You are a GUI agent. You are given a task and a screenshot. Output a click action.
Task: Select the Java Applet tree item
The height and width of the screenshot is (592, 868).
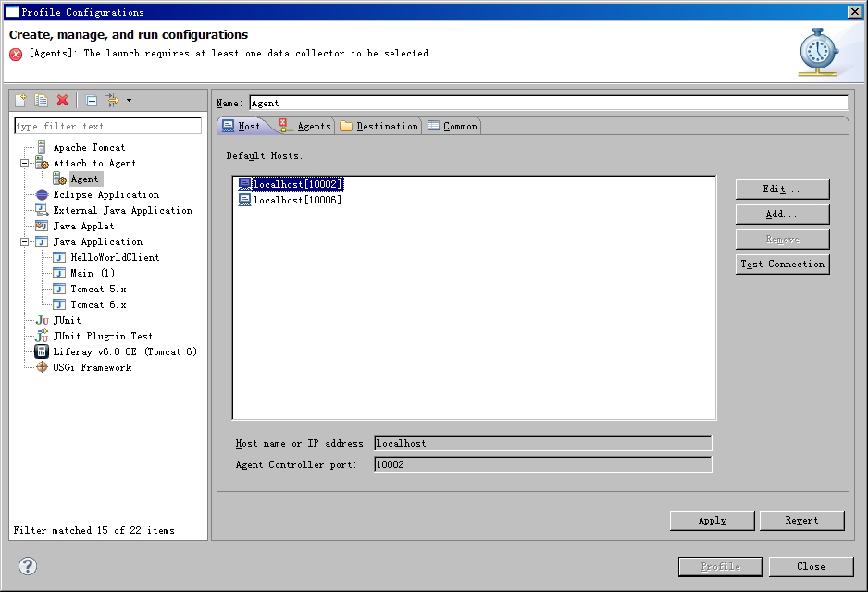[x=83, y=226]
